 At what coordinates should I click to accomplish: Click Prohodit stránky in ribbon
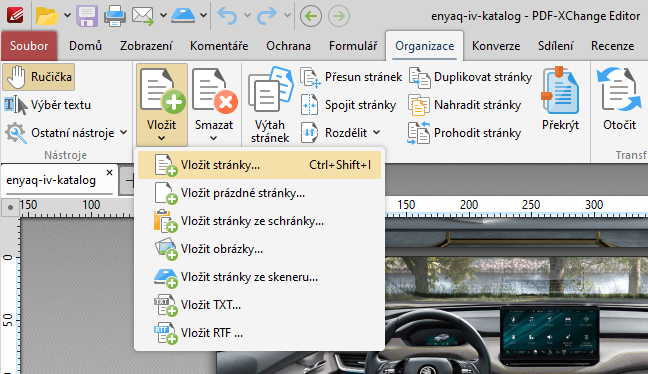click(x=465, y=133)
